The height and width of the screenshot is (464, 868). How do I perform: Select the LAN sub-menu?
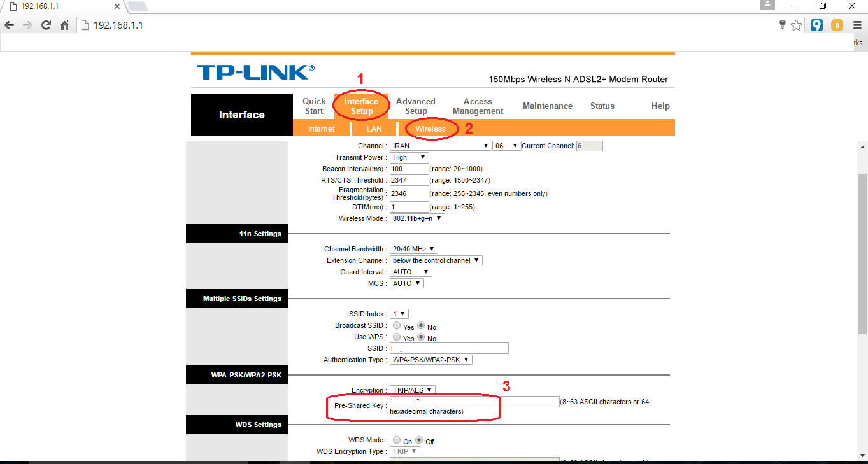point(374,129)
